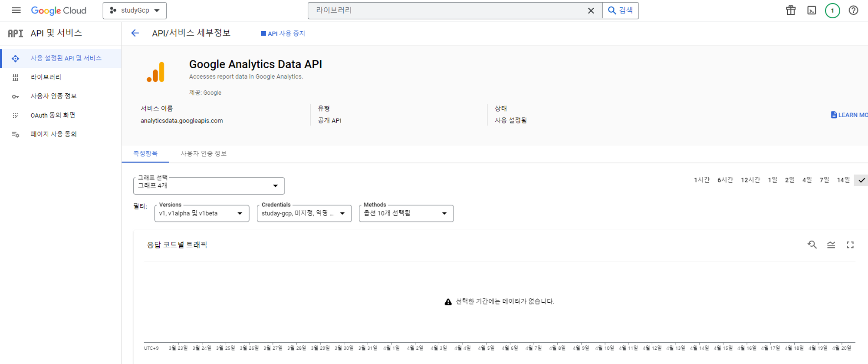This screenshot has width=868, height=364.
Task: Click the 사용 설정됨 status text
Action: pyautogui.click(x=511, y=120)
